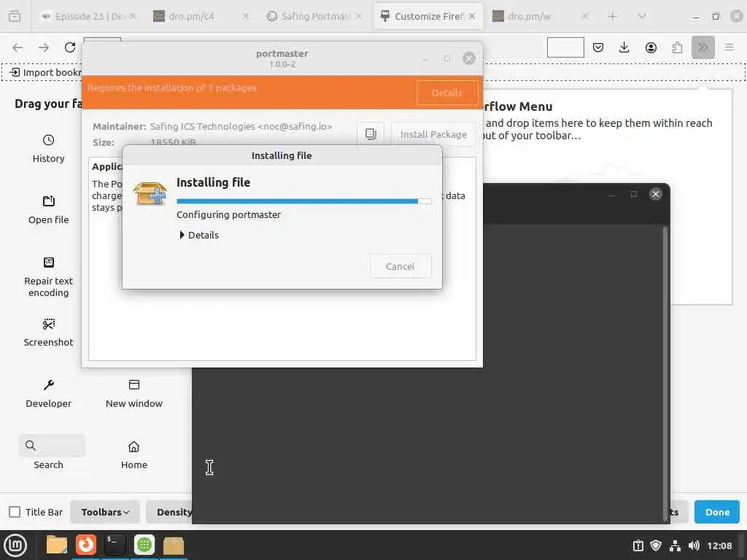Select the Repair text encoding item

coord(48,277)
